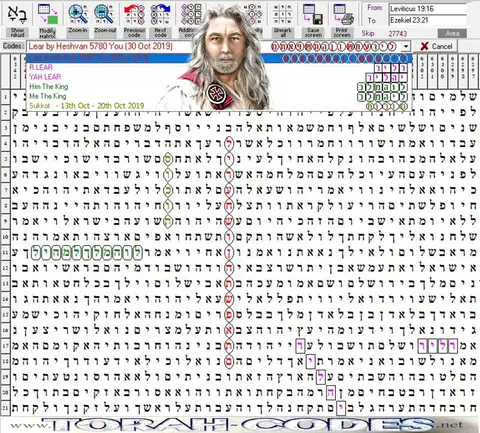The height and width of the screenshot is (433, 480).
Task: Click the From field showing Leviticus 19:16
Action: [x=428, y=9]
